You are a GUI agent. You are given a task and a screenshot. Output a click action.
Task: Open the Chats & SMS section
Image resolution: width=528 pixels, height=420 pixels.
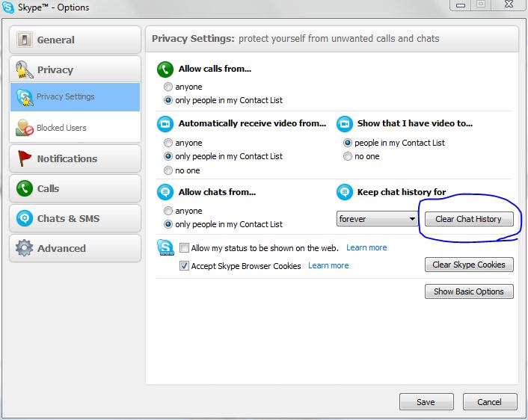point(75,218)
